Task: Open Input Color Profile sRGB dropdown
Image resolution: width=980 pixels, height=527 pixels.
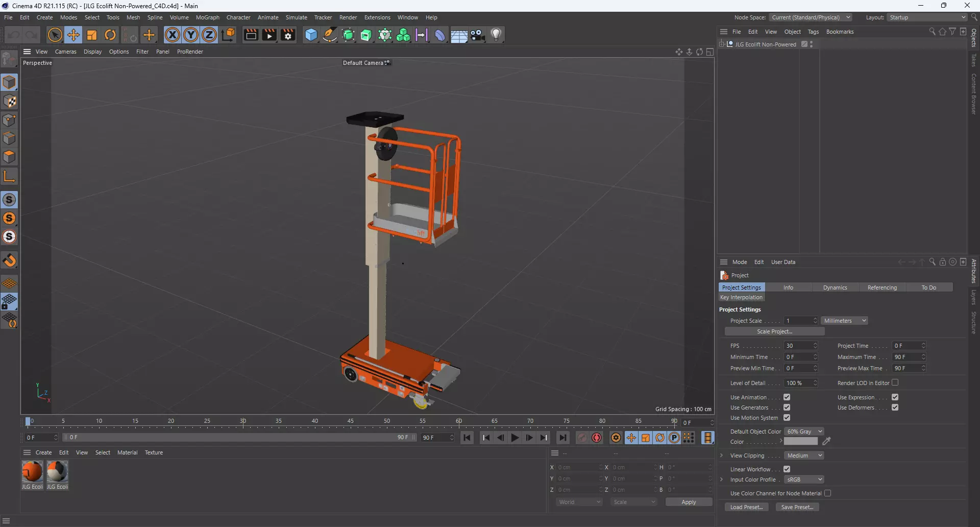Action: (804, 480)
